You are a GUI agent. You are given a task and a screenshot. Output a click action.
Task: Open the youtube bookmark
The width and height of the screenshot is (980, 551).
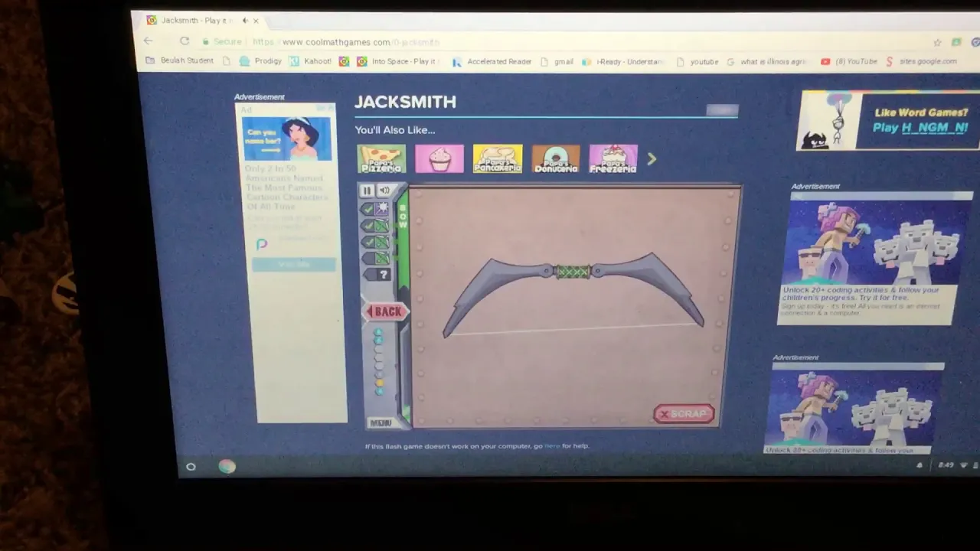[697, 61]
